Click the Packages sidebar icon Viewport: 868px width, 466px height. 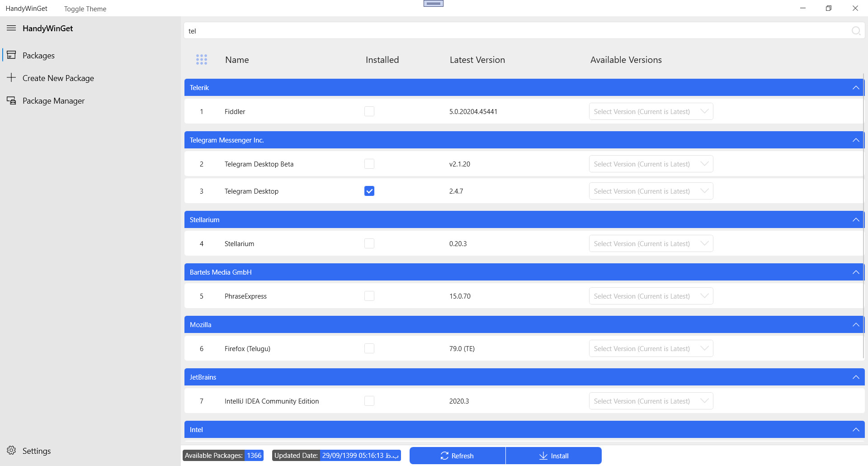(11, 55)
